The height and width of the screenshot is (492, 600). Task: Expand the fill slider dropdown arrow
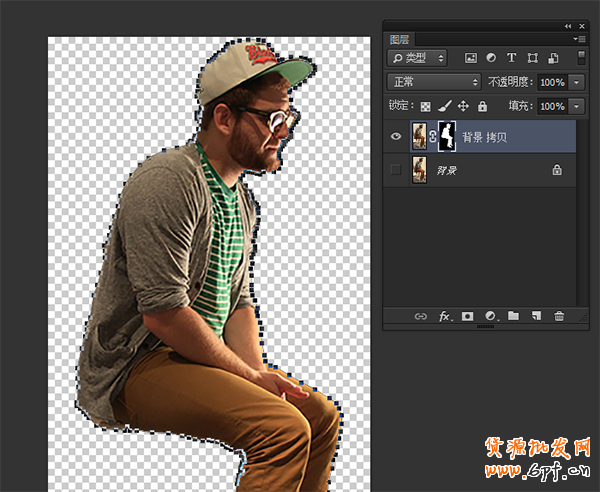576,106
